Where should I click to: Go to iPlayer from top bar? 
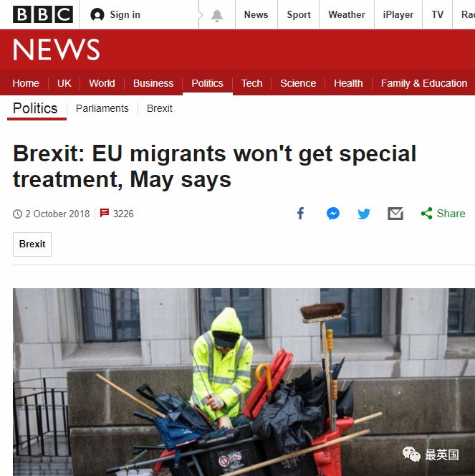tap(398, 14)
